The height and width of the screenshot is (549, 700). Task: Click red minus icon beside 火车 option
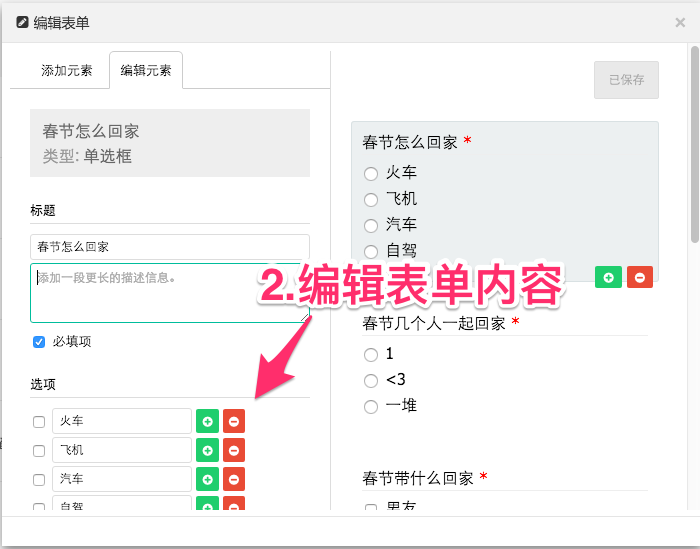coord(233,421)
